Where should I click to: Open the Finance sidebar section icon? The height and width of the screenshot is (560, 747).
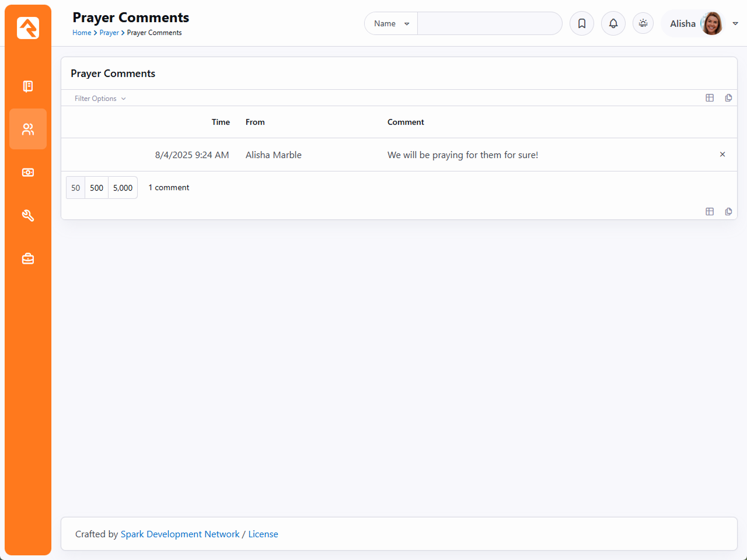[28, 173]
